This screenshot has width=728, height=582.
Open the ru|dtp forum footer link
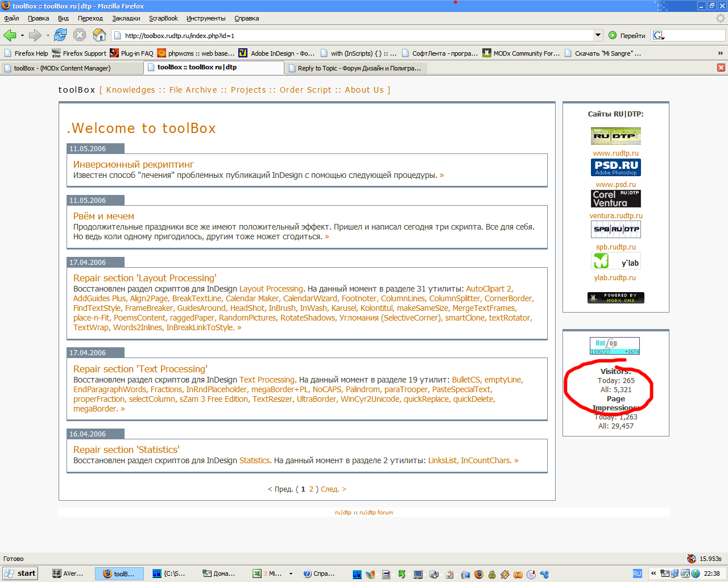tap(376, 512)
